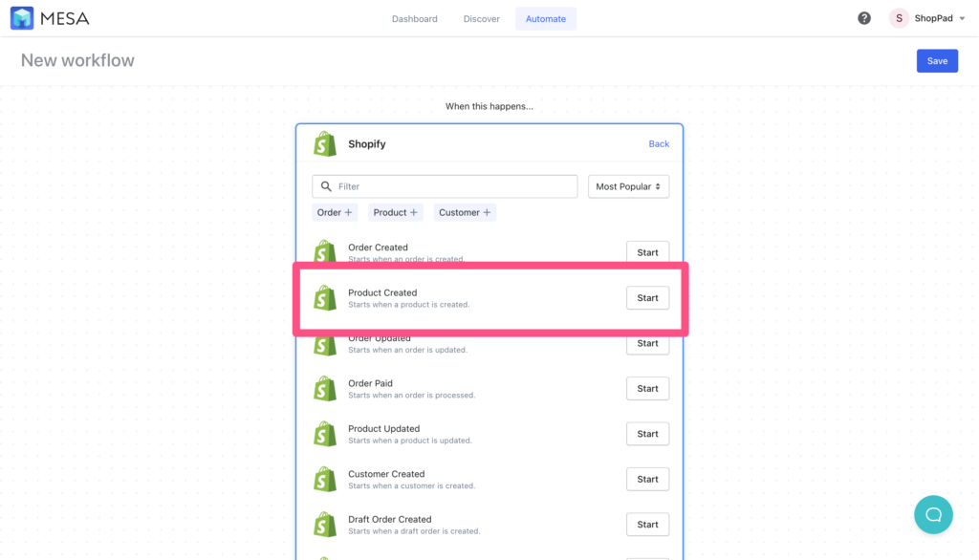Switch to the Automate tab
979x560 pixels.
545,17
